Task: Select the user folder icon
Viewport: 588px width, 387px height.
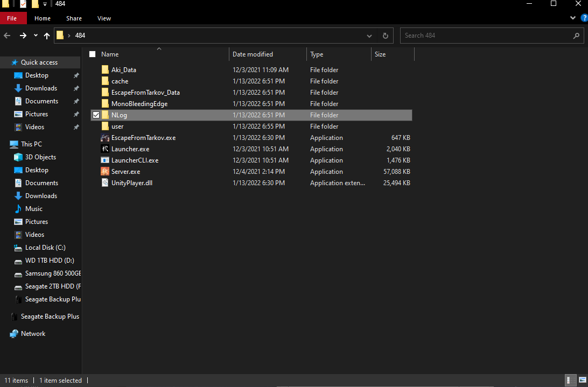Action: (105, 126)
